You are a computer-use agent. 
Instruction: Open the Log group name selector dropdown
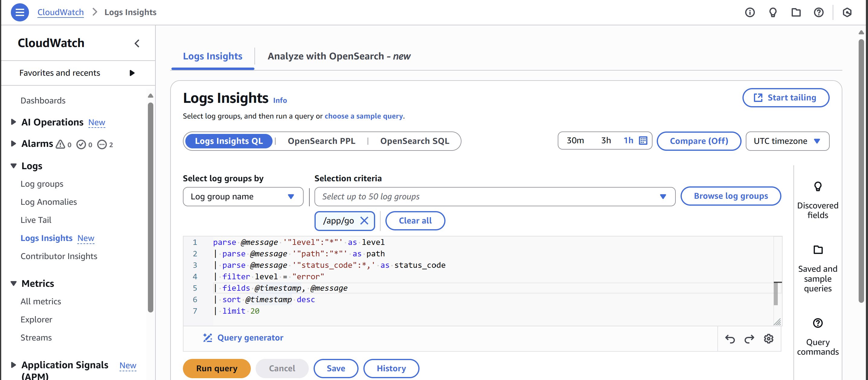pyautogui.click(x=243, y=197)
